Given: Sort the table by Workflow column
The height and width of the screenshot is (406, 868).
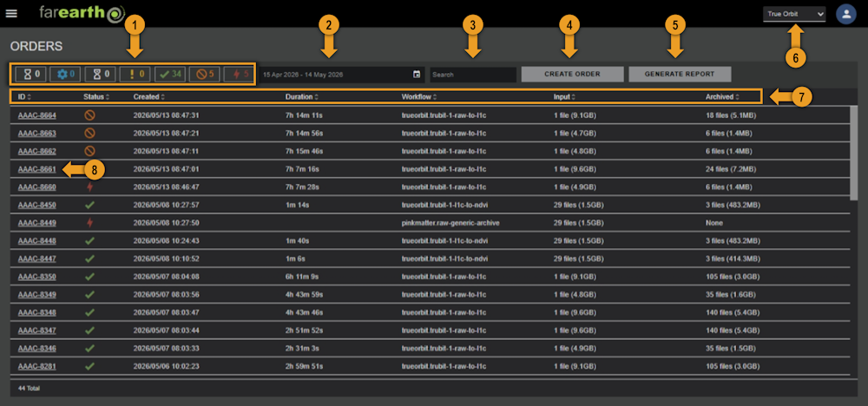Looking at the screenshot, I should point(419,97).
